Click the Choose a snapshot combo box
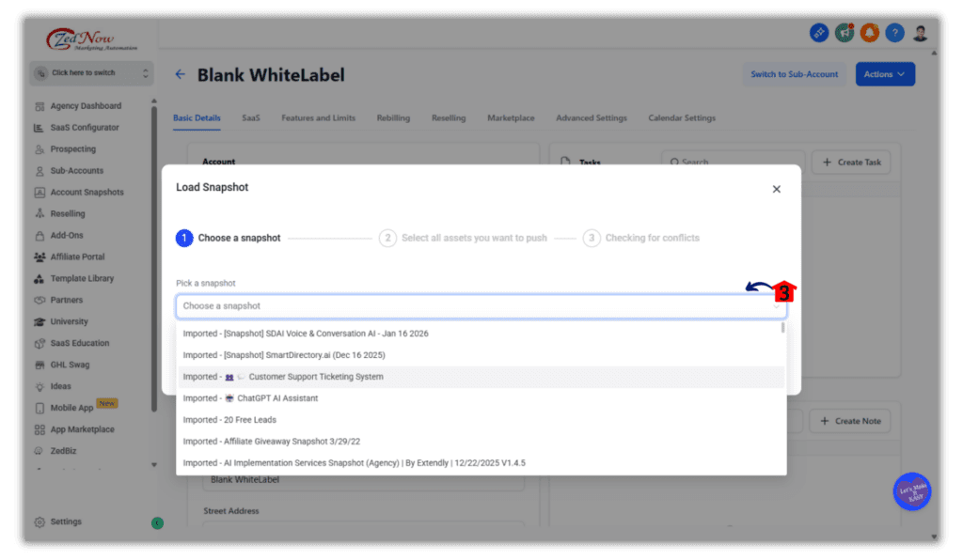The height and width of the screenshot is (560, 963). pyautogui.click(x=480, y=306)
